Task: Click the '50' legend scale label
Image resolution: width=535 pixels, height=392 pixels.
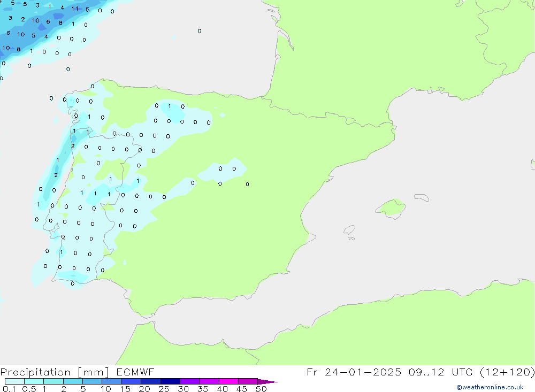Action: (261, 389)
